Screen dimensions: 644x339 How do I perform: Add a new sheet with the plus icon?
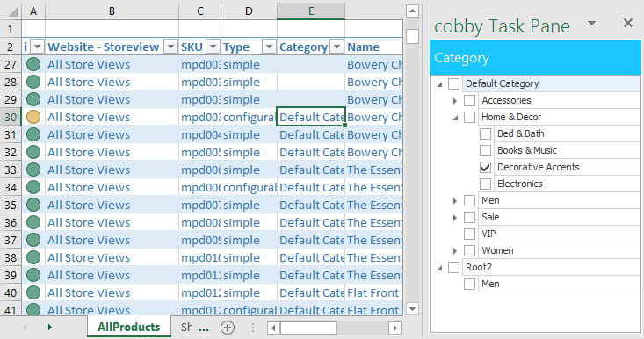[228, 328]
